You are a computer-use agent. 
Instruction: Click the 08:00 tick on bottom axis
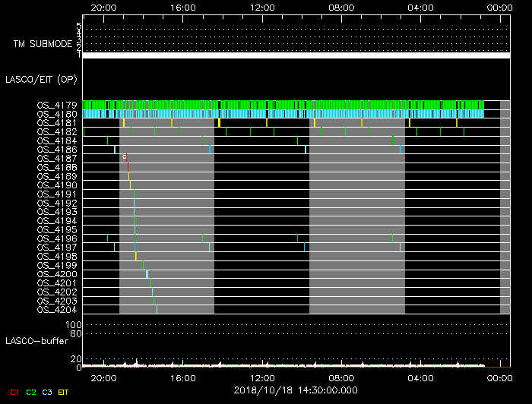341,377
